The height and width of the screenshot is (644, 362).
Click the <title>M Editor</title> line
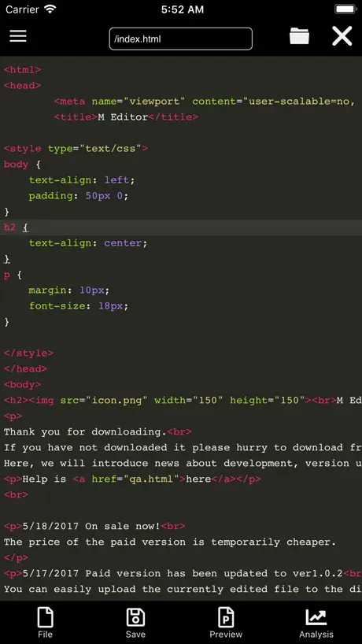point(126,117)
